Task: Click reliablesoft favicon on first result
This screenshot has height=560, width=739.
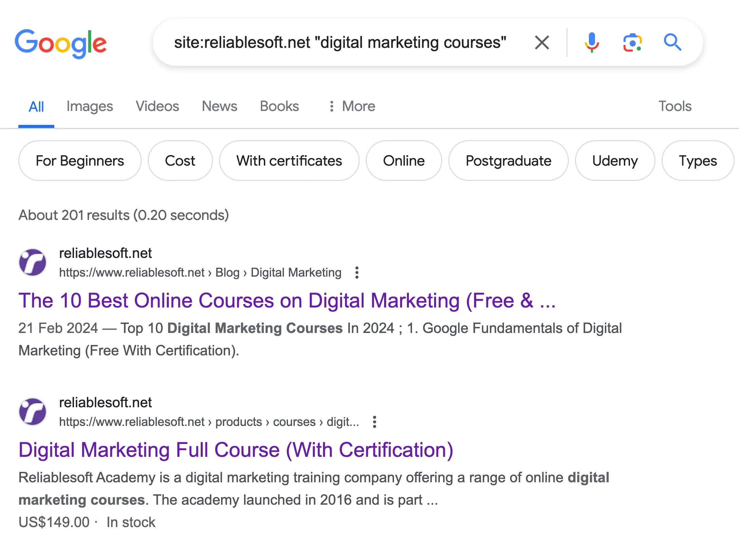Action: (x=33, y=262)
